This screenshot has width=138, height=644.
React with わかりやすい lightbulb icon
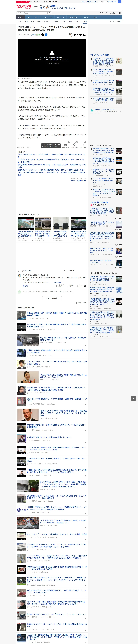pyautogui.click(x=74, y=145)
